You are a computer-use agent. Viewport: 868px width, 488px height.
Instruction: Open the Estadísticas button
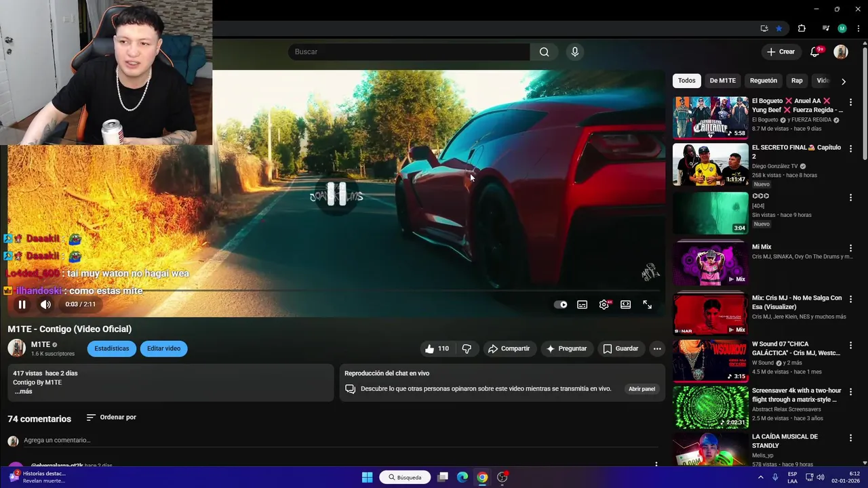point(111,349)
